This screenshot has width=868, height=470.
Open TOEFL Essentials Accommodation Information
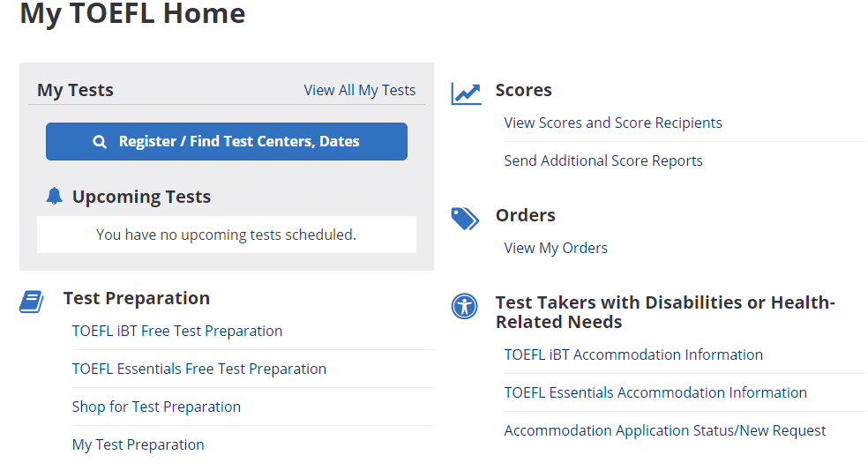click(x=655, y=392)
